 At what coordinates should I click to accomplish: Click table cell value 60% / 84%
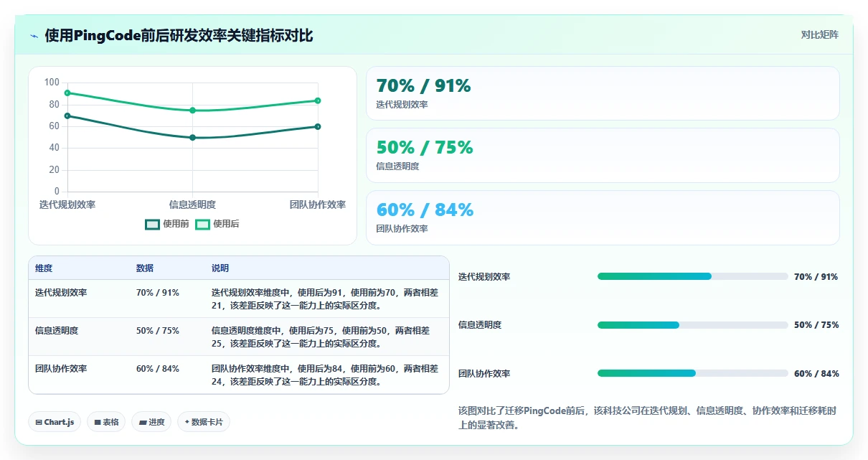coord(158,368)
